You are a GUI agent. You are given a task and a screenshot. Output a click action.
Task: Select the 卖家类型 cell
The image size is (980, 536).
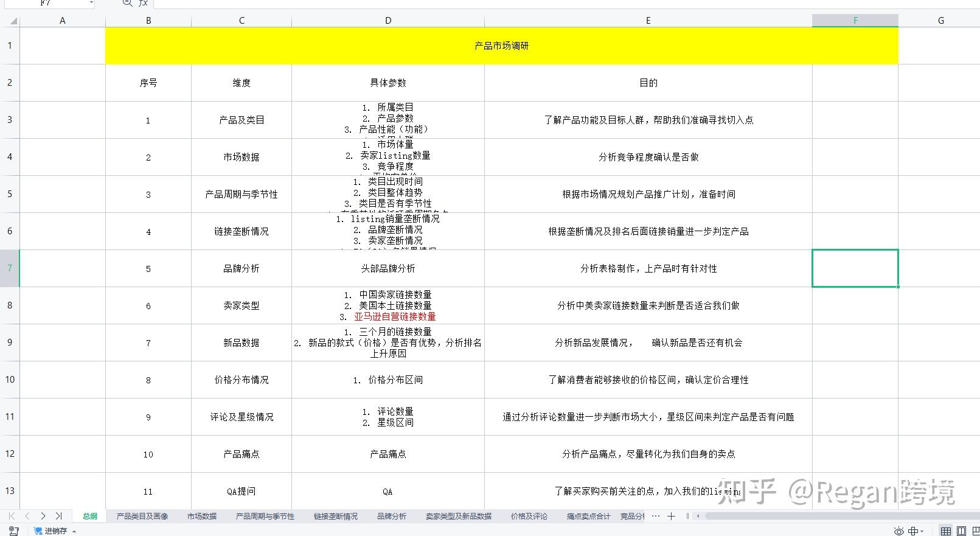(x=242, y=305)
